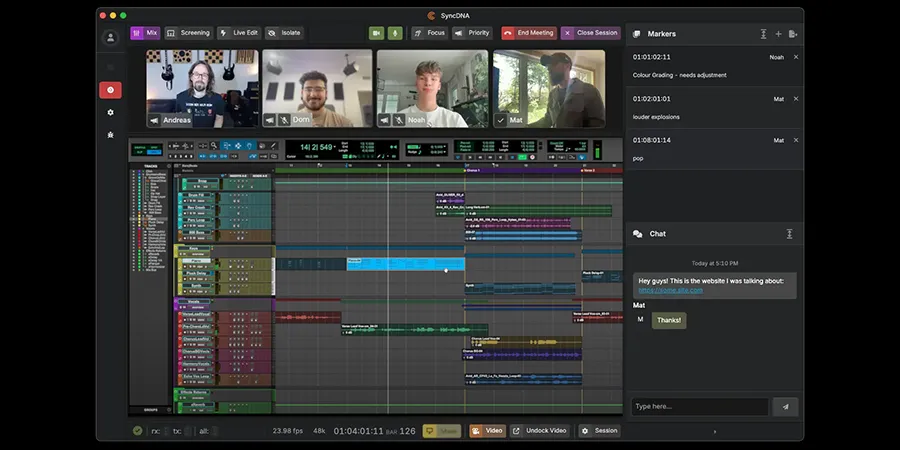Click the checkmark on Mat's video
The height and width of the screenshot is (450, 900).
point(501,120)
